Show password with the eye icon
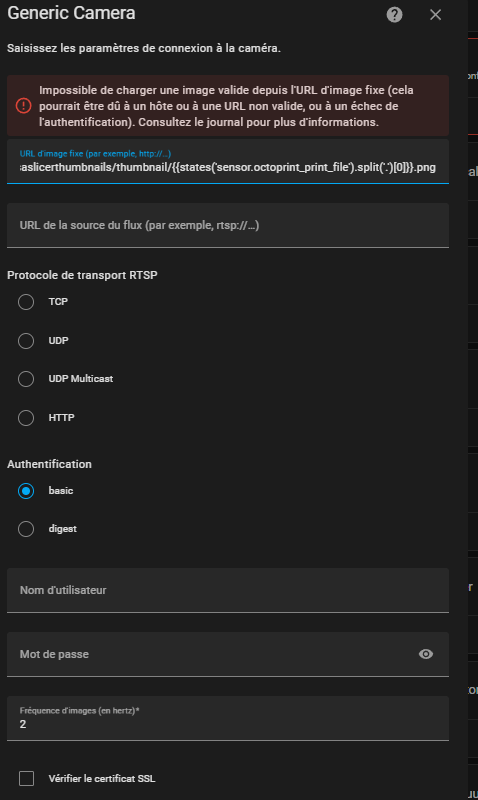This screenshot has height=800, width=478. tap(425, 654)
